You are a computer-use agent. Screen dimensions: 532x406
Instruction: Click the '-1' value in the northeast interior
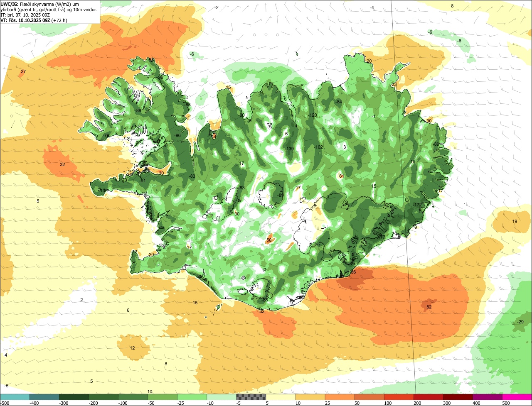[374, 117]
